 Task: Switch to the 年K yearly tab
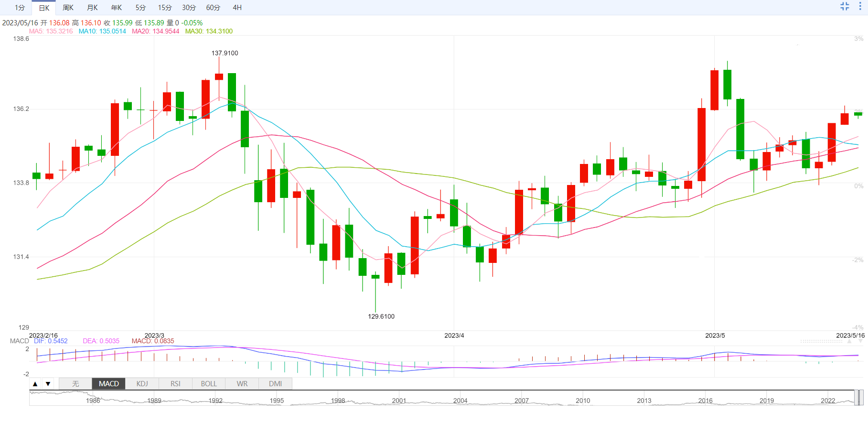(116, 8)
